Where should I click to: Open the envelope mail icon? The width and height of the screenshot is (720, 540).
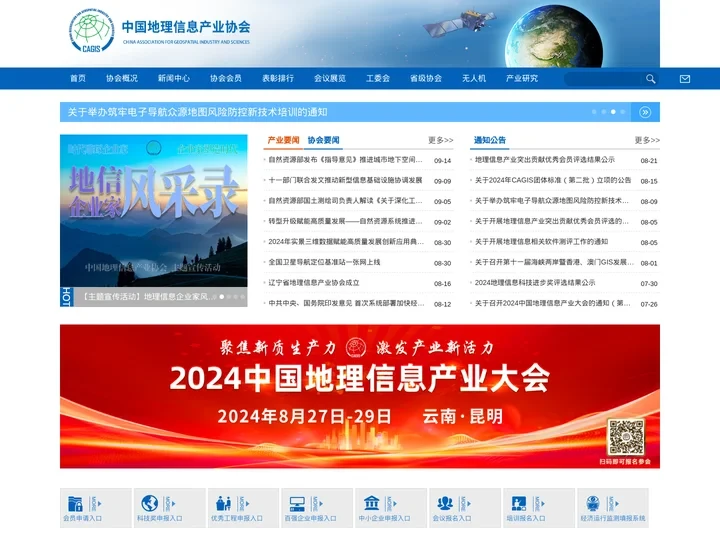pyautogui.click(x=685, y=79)
